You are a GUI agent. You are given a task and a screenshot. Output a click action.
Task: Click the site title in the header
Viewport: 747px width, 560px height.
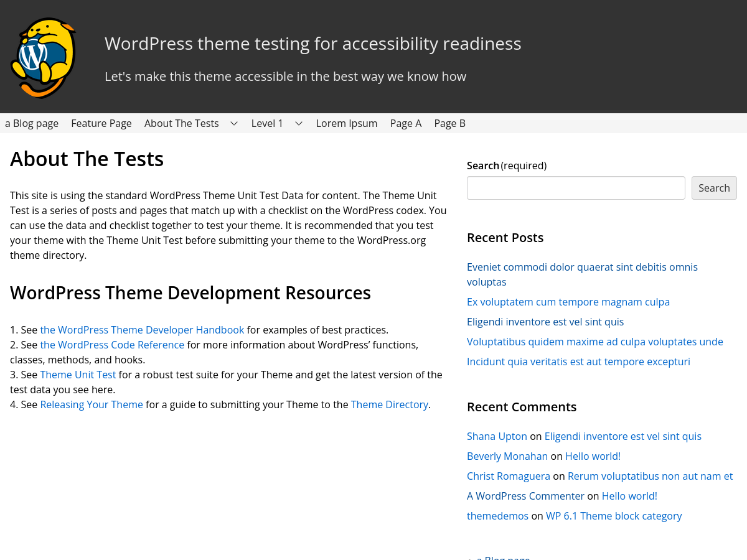pos(313,44)
